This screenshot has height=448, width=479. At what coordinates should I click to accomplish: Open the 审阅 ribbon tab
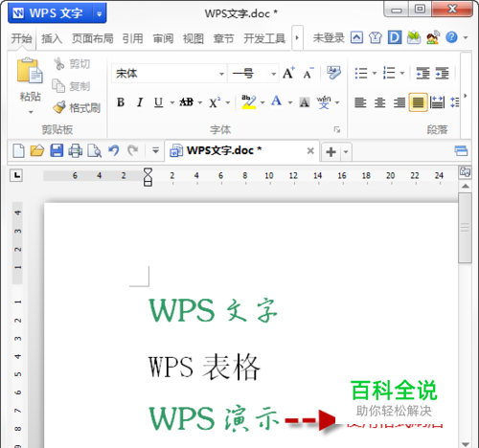click(163, 38)
